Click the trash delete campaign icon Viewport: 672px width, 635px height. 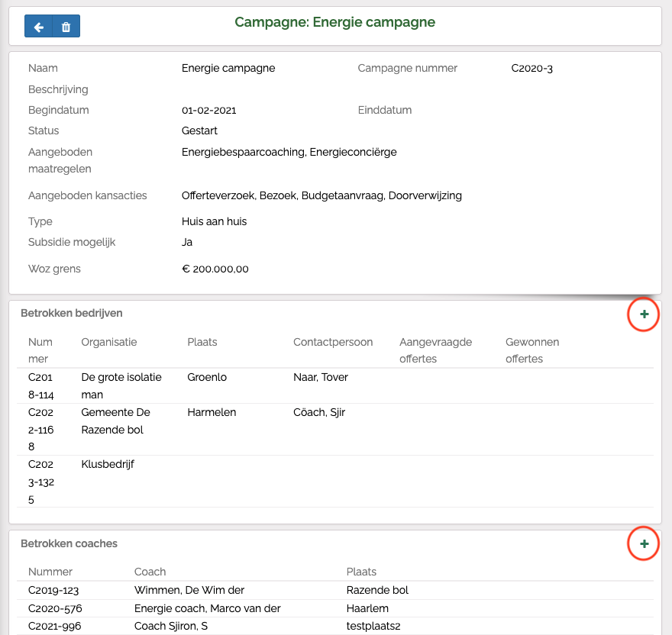(x=66, y=27)
